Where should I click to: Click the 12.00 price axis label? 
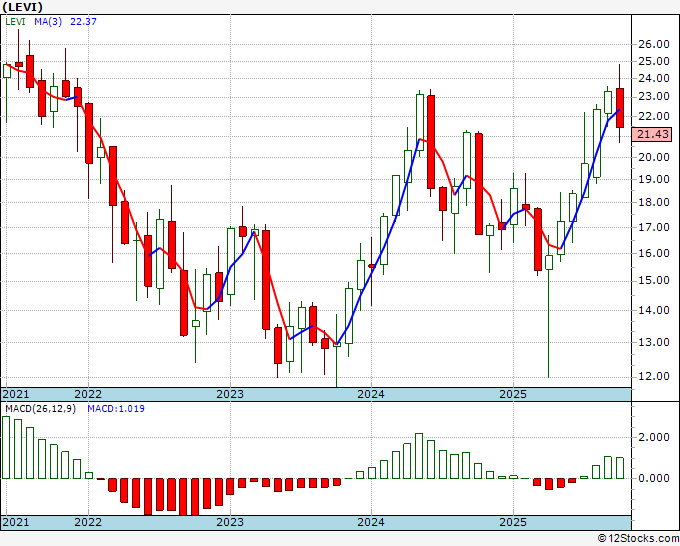[654, 376]
